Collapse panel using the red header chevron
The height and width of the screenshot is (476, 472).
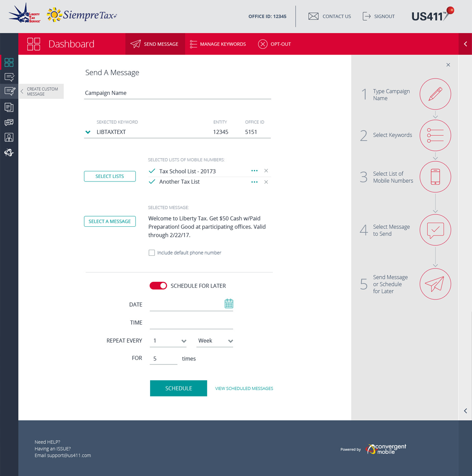465,44
